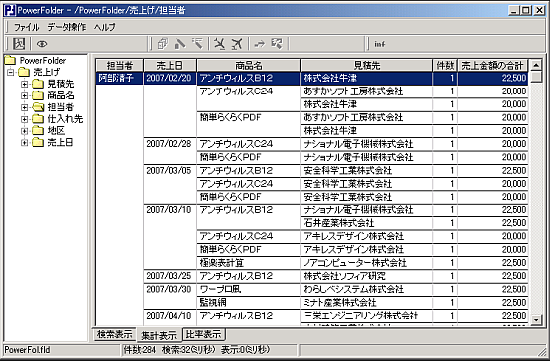The image size is (550, 361).
Task: Select the 阿部清子 cell
Action: coord(120,78)
